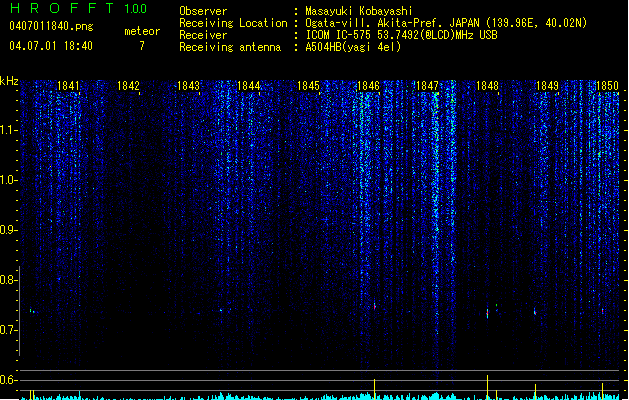
Task: Click the kHz axis unit label
Action: point(9,81)
